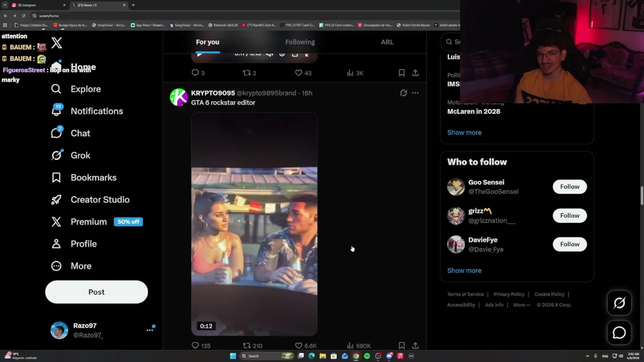Expand More footer links
The image size is (644, 362).
(522, 305)
